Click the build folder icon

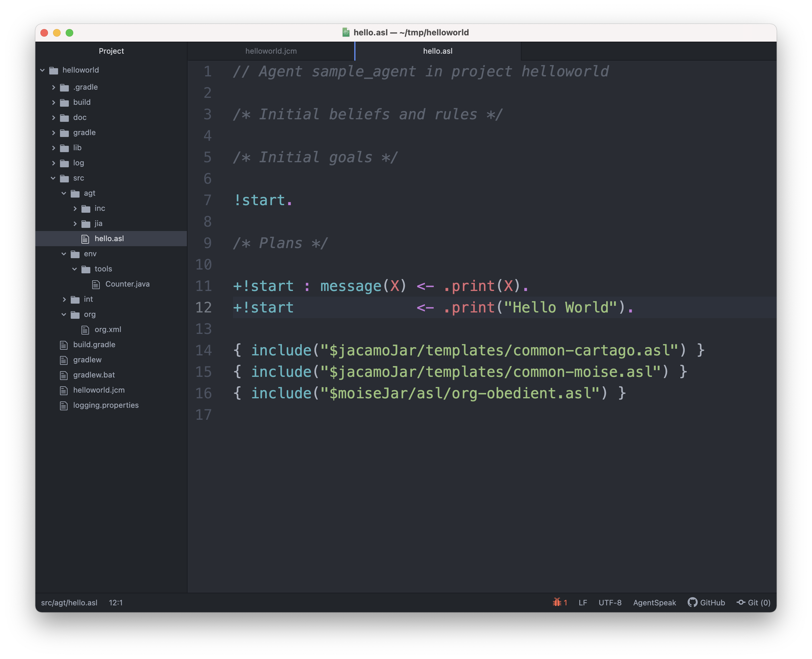tap(64, 103)
